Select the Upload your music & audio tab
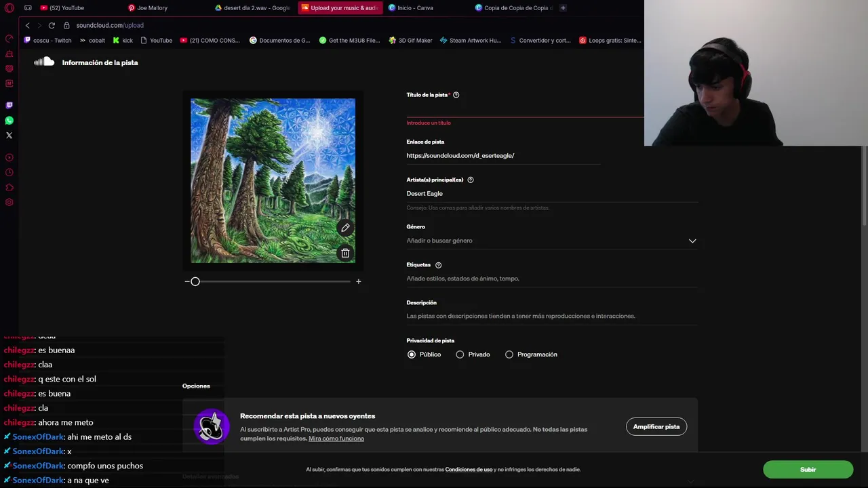 340,8
